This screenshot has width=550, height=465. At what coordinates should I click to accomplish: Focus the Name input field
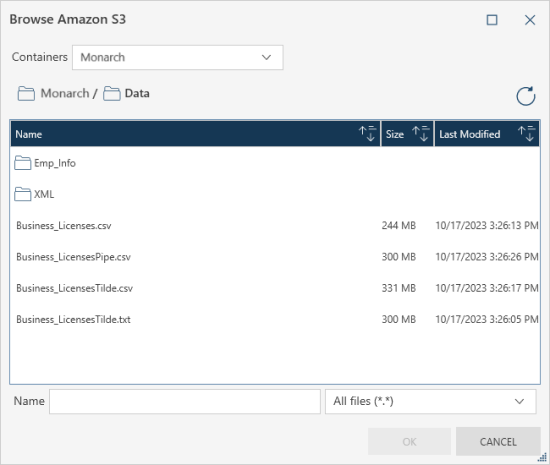coord(185,401)
